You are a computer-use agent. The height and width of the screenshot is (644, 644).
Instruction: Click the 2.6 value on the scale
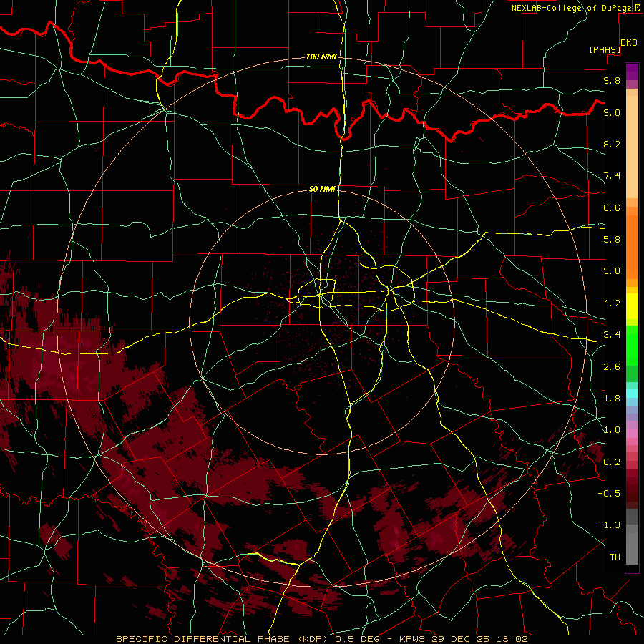pos(612,367)
